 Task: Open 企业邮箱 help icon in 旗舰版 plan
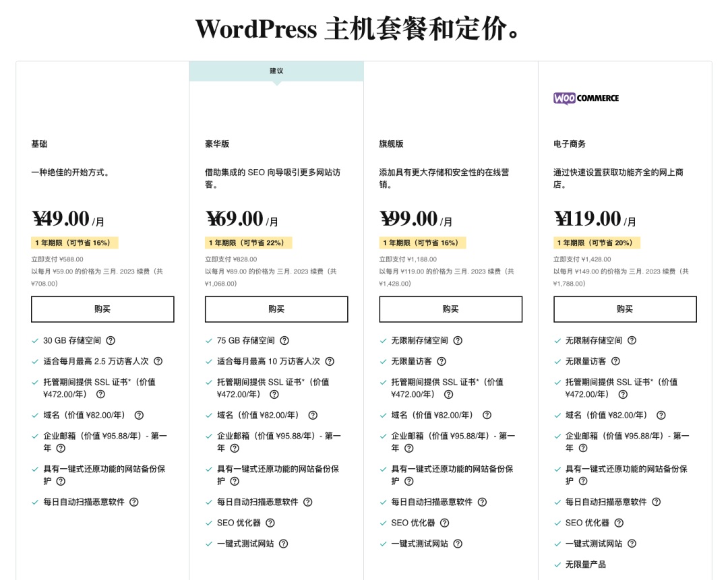click(409, 448)
